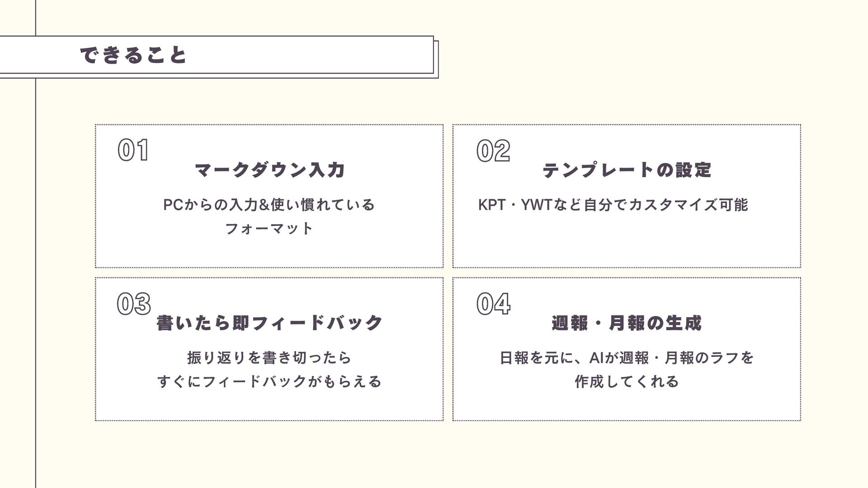Click the 日報を元に、AIが週報 text line
The width and height of the screenshot is (868, 488).
[627, 358]
